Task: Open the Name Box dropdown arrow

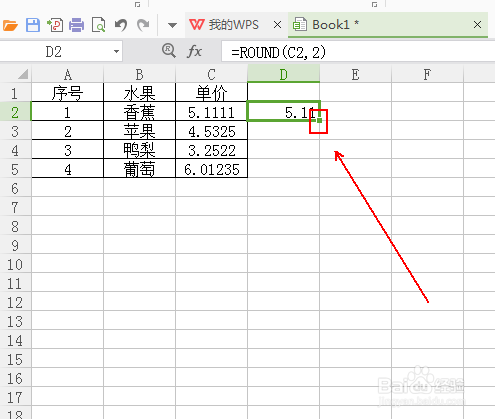Action: [x=116, y=52]
